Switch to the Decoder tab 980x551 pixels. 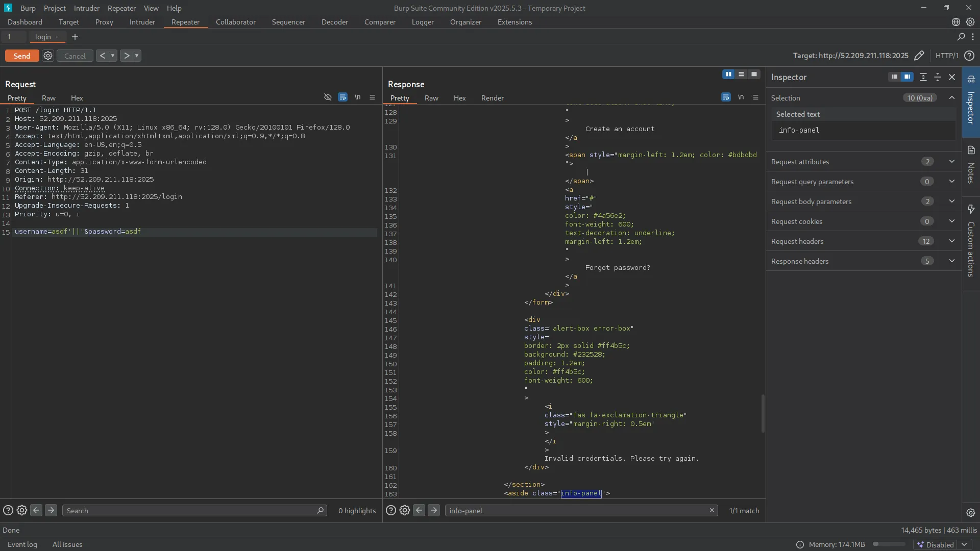[x=334, y=22]
